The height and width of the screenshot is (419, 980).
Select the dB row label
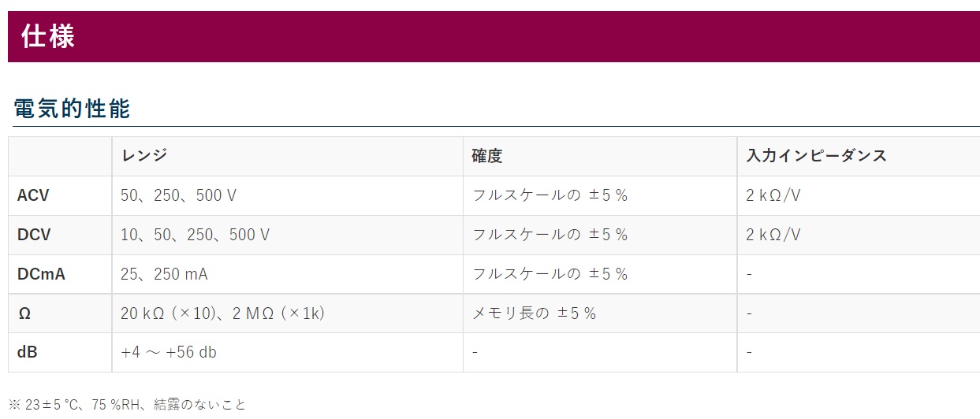(27, 352)
